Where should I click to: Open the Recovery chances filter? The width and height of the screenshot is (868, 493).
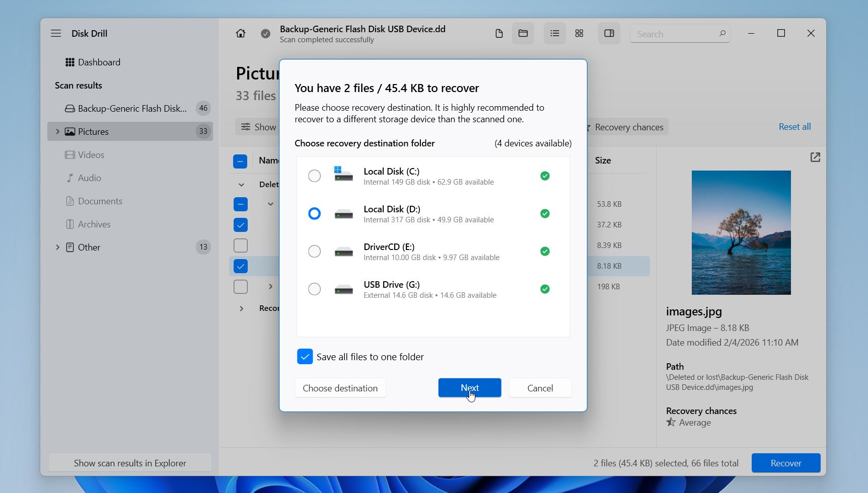coord(627,127)
